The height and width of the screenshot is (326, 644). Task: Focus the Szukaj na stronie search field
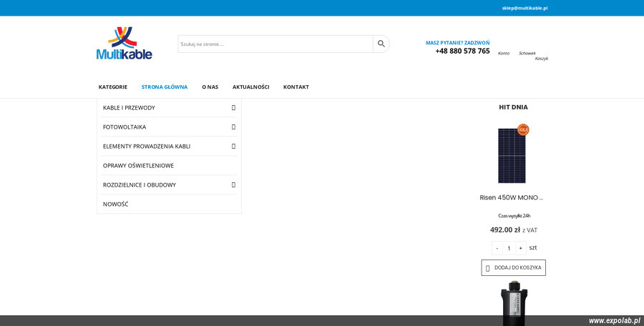click(275, 44)
